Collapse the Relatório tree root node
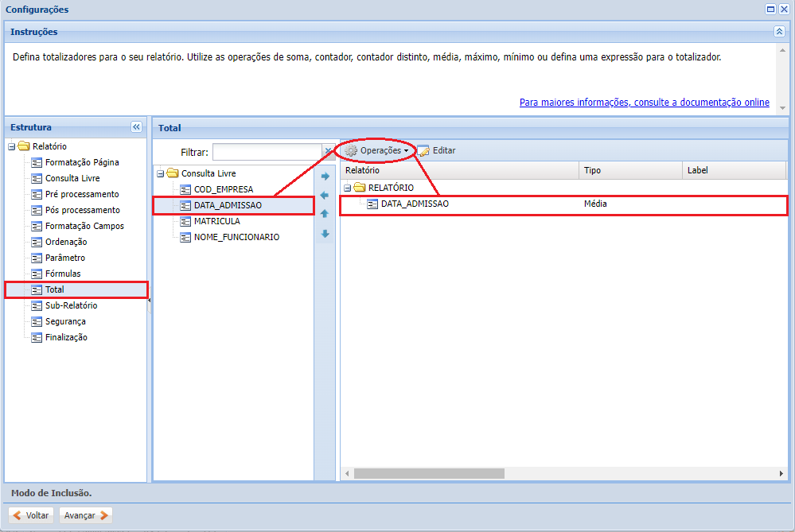The image size is (795, 532). pyautogui.click(x=12, y=146)
